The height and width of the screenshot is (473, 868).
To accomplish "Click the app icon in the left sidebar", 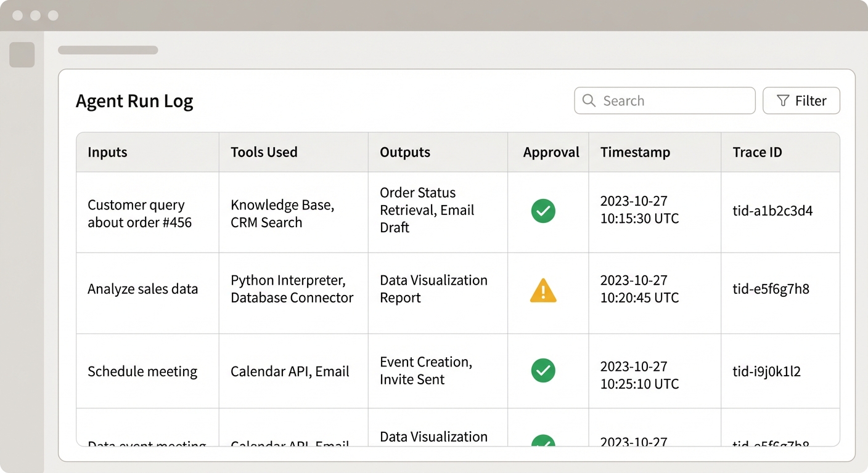I will pos(22,54).
